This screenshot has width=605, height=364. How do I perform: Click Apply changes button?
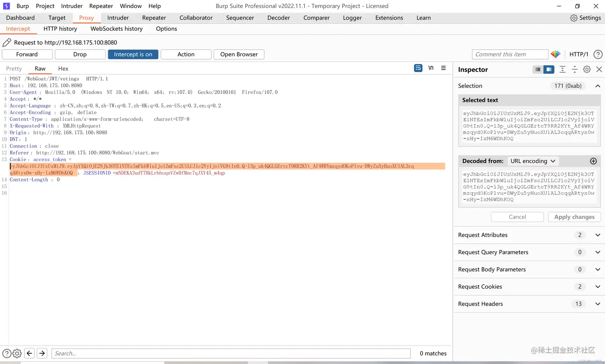574,217
